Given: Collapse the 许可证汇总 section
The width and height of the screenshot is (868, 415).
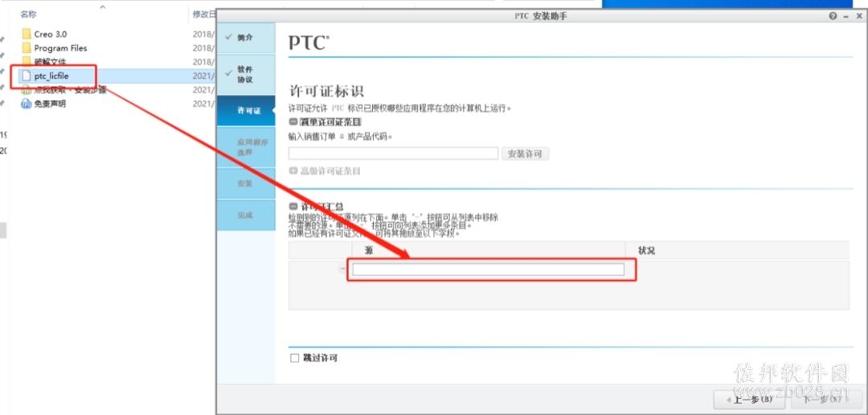Looking at the screenshot, I should pos(293,207).
